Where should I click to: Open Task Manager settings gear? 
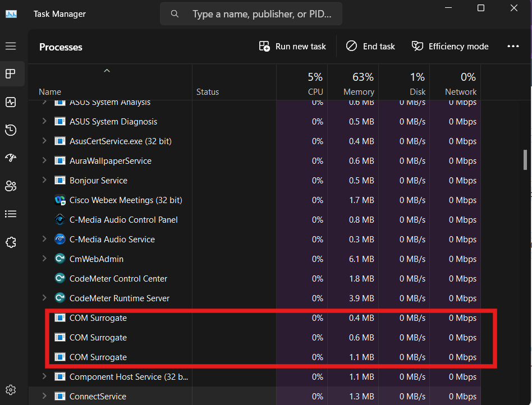tap(11, 390)
